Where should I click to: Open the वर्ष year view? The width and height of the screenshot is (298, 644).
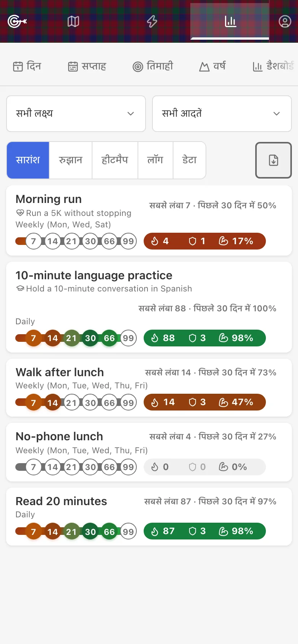point(212,66)
